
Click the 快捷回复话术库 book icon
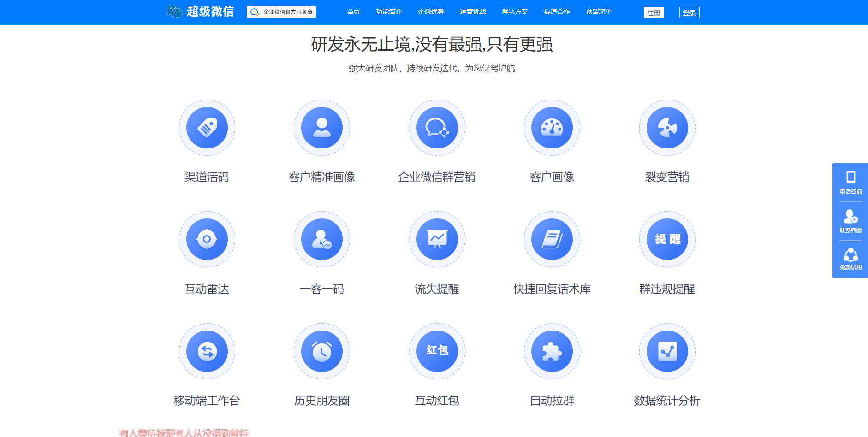[552, 239]
